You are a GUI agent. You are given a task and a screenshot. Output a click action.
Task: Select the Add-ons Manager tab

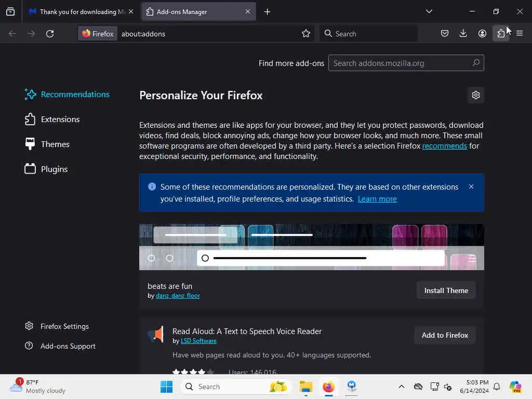point(198,12)
